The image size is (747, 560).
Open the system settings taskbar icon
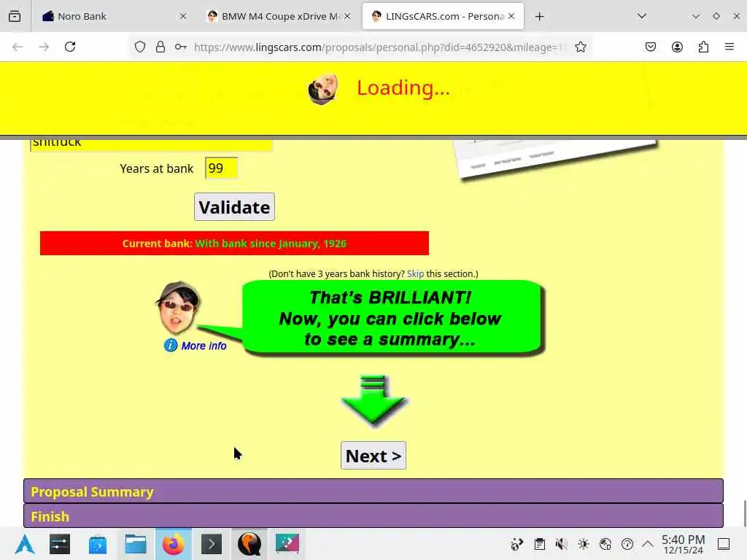click(60, 544)
